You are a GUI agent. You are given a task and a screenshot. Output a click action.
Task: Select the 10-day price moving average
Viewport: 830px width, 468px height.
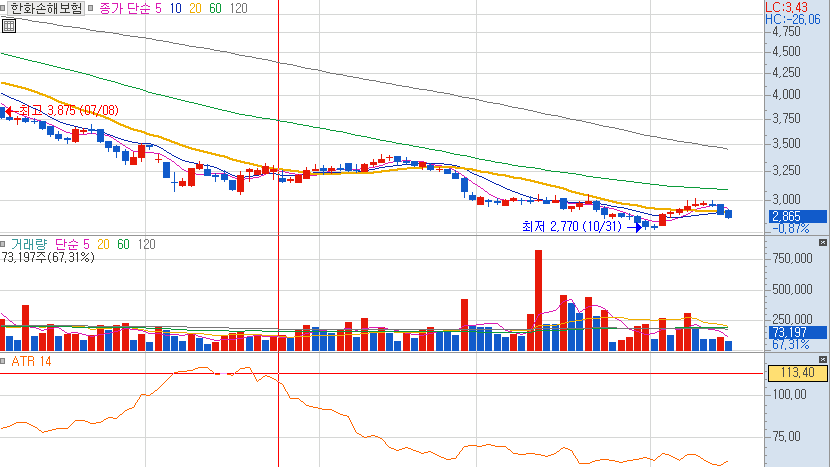click(175, 8)
